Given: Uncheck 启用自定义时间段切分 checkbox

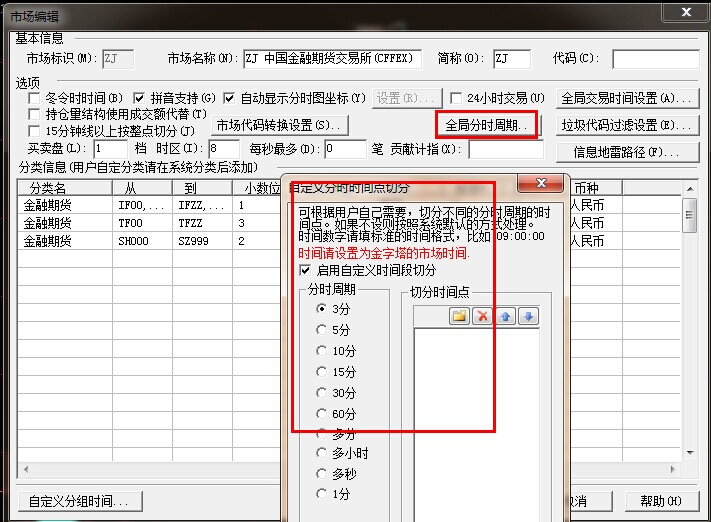Looking at the screenshot, I should pos(305,270).
